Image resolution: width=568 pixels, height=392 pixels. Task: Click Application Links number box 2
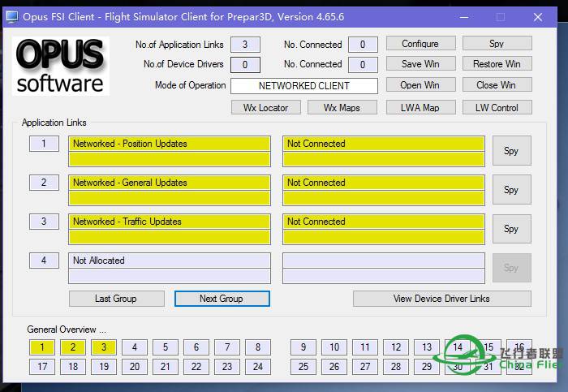[x=44, y=183]
